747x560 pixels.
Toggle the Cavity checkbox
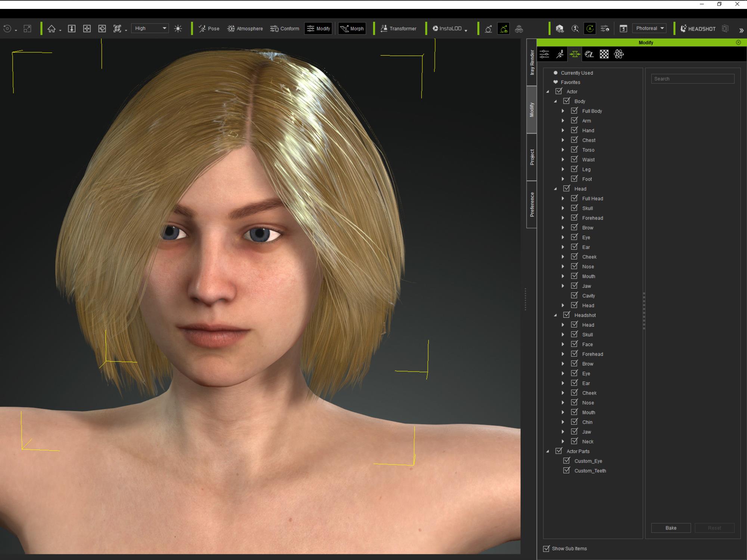[574, 295]
